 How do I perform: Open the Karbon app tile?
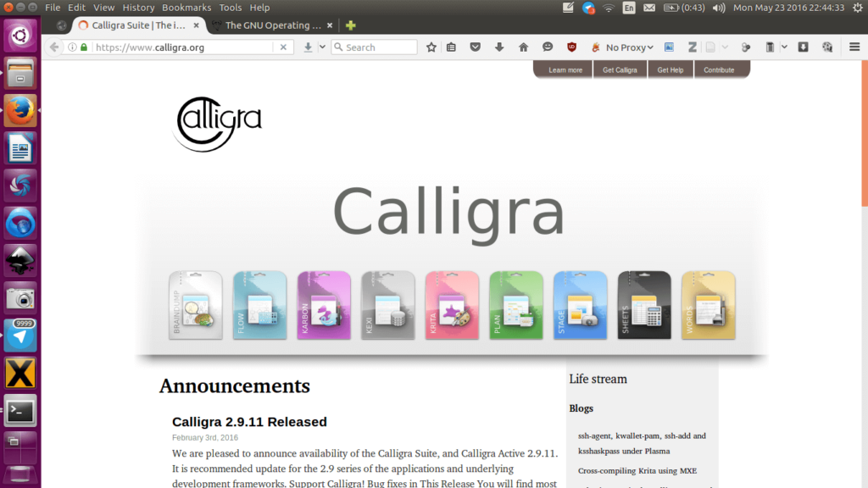pyautogui.click(x=324, y=305)
